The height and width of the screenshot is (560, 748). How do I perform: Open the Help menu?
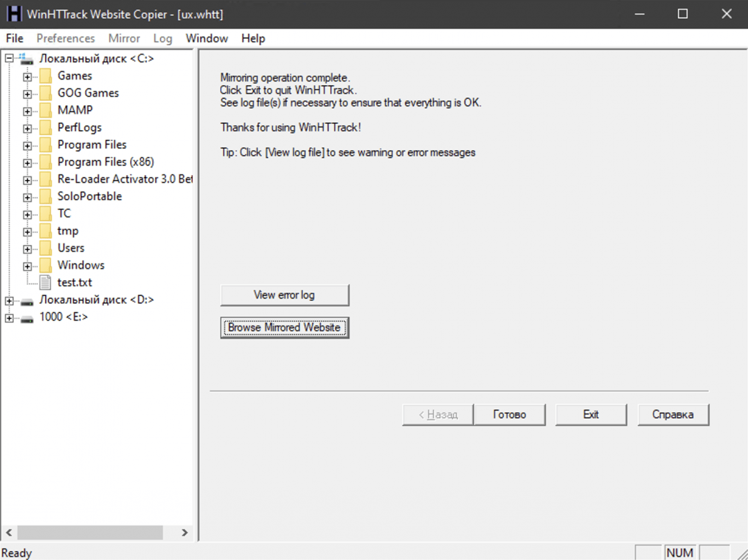pos(253,39)
